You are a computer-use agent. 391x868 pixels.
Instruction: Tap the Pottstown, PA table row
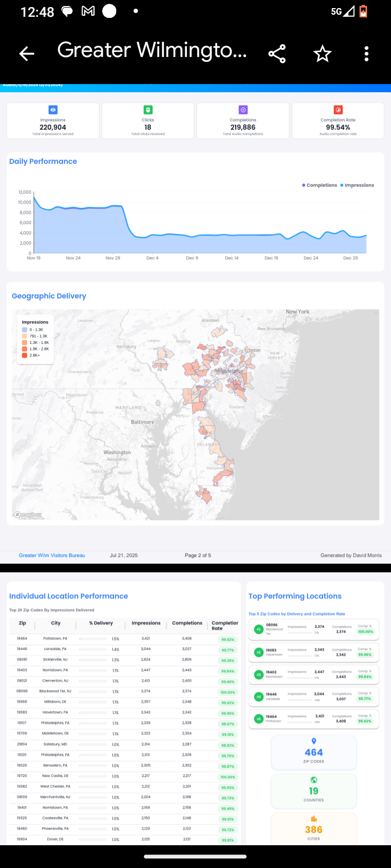[x=124, y=639]
